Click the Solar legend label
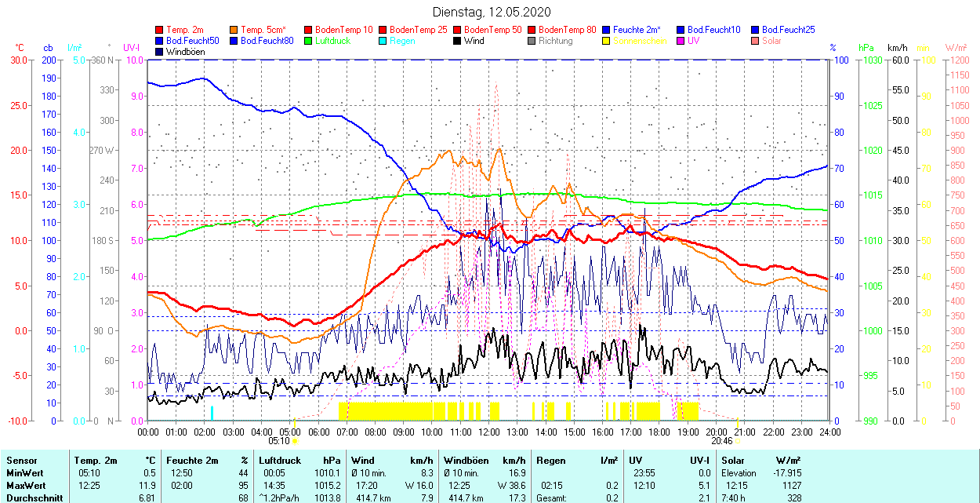 point(771,41)
